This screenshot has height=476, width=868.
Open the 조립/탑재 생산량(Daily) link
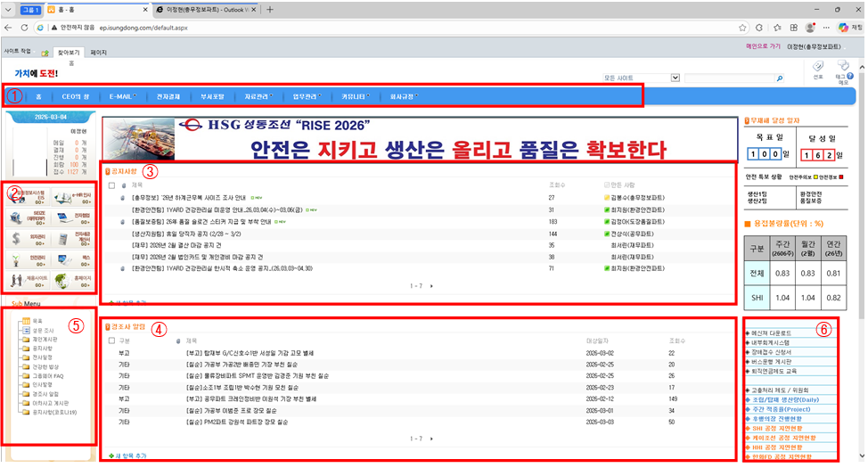pos(785,399)
